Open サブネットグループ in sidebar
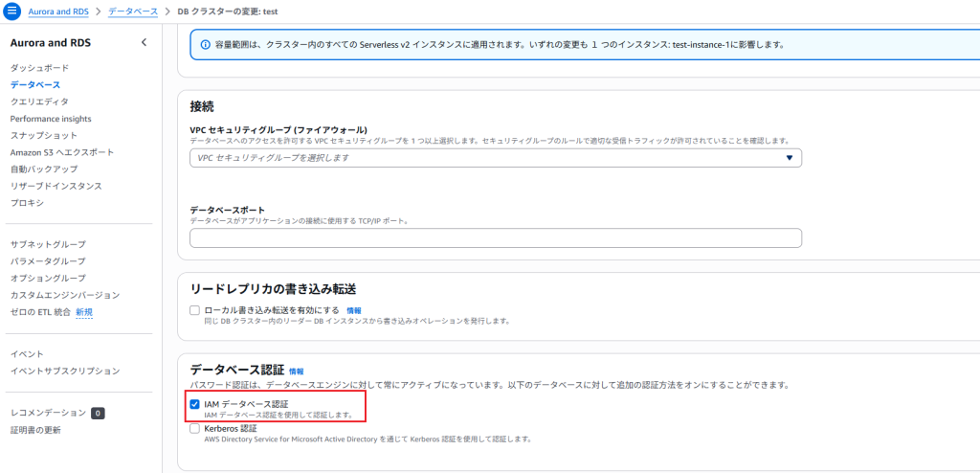This screenshot has width=980, height=473. [48, 244]
